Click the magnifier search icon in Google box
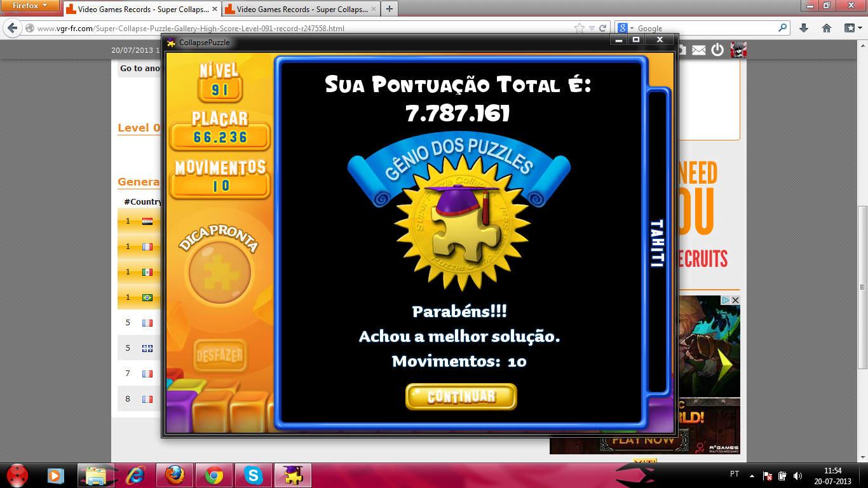The width and height of the screenshot is (868, 488). (782, 28)
